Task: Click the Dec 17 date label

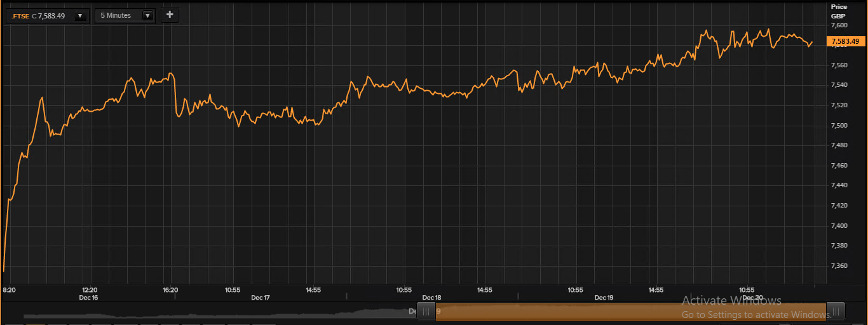Action: coord(261,297)
